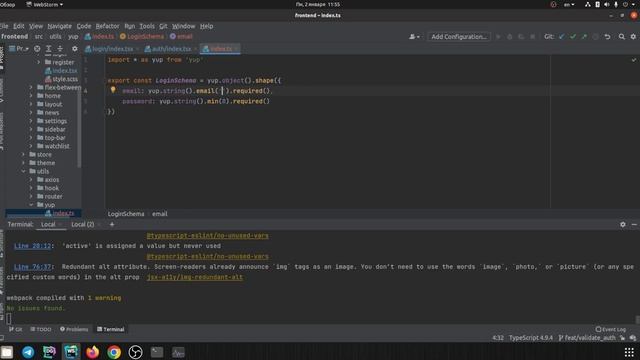640x360 pixels.
Task: Click TypeScript 4.9.4 status bar widget
Action: 531,338
